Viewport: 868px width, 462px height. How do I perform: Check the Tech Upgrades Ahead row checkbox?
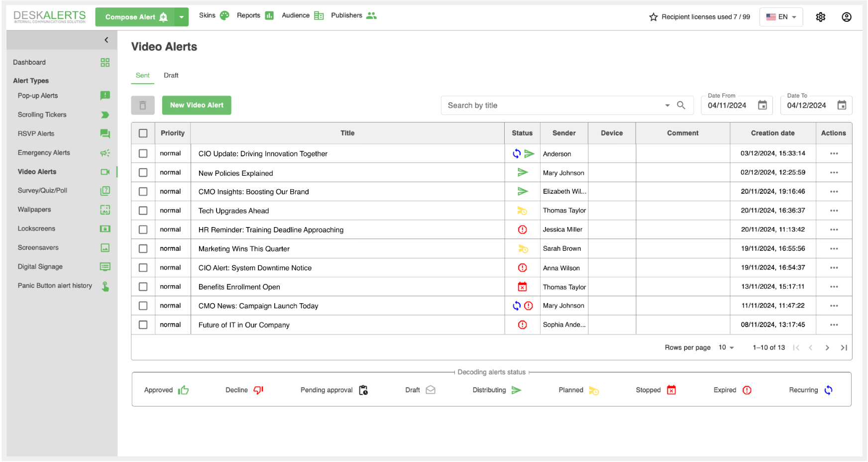pos(143,211)
